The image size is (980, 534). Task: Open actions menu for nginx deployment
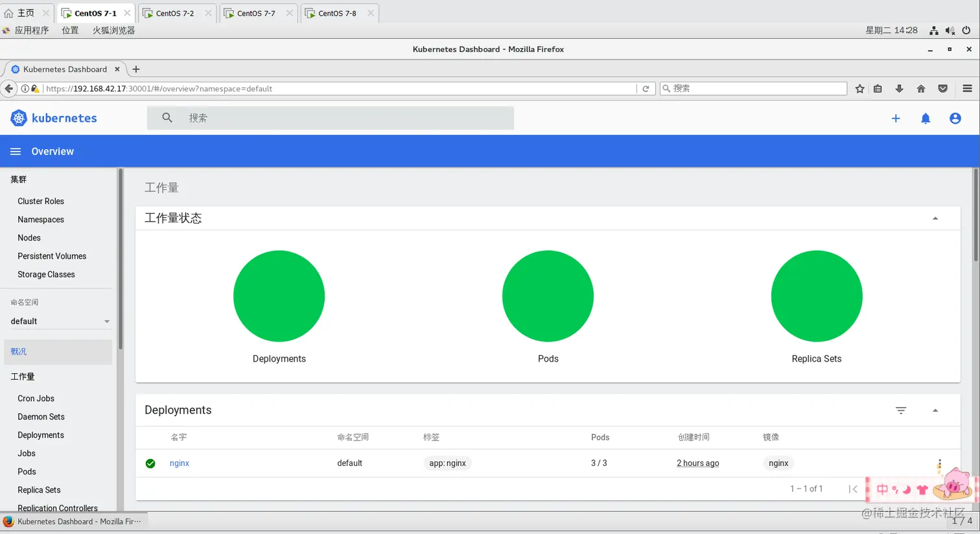(x=939, y=463)
